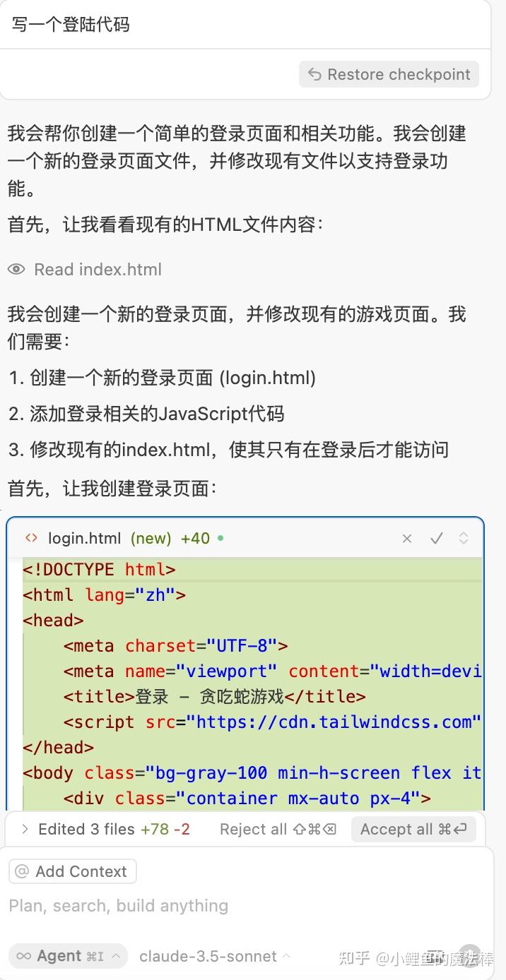Screen dimensions: 506x980
Task: Open the Agent mode dropdown
Action: (x=69, y=956)
